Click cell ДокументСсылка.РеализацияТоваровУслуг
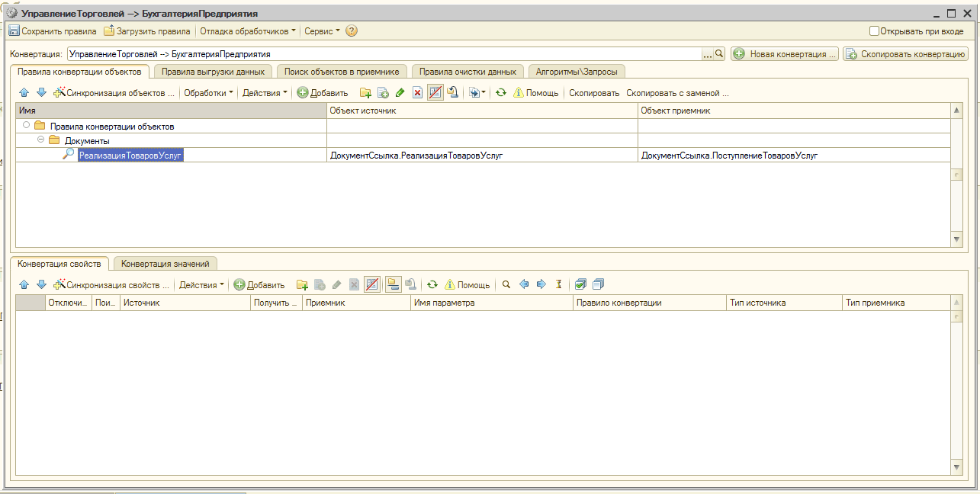Viewport: 980px width, 494px height. [482, 155]
